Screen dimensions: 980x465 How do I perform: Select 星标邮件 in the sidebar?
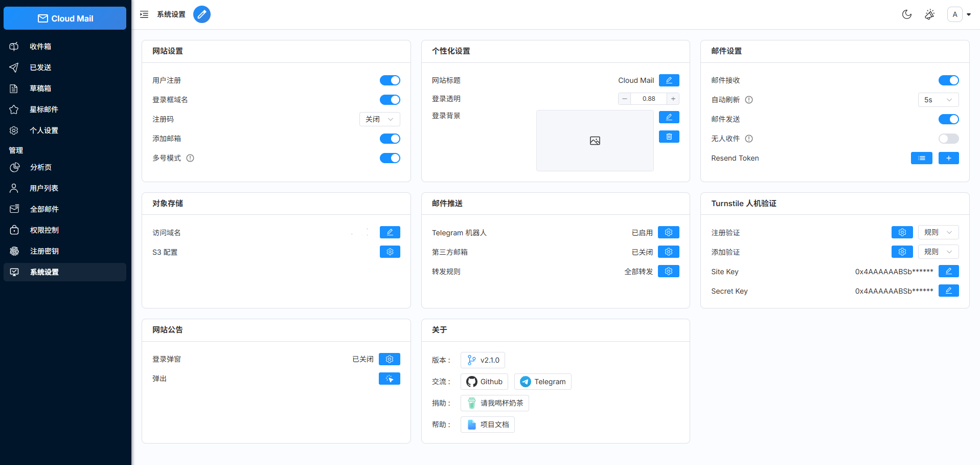pyautogui.click(x=43, y=109)
